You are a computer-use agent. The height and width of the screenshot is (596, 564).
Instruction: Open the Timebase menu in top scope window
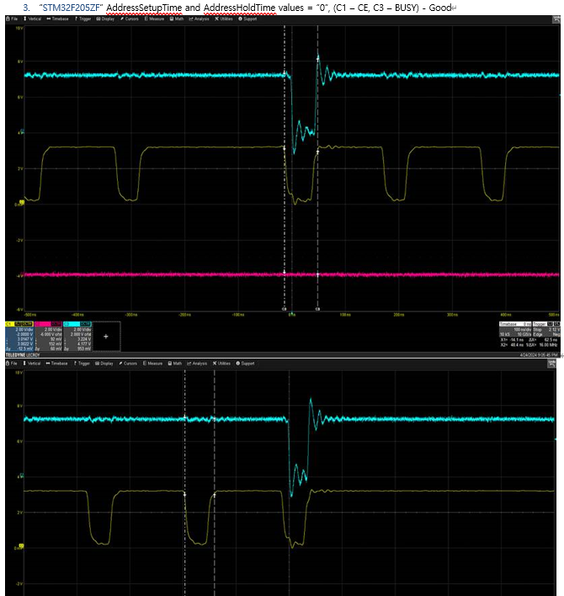[57, 19]
